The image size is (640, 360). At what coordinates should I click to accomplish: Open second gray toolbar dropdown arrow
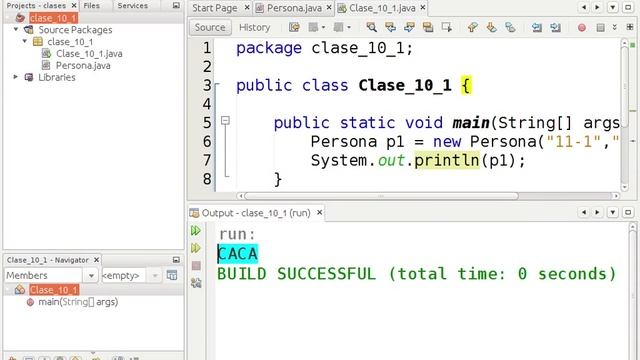[x=349, y=27]
